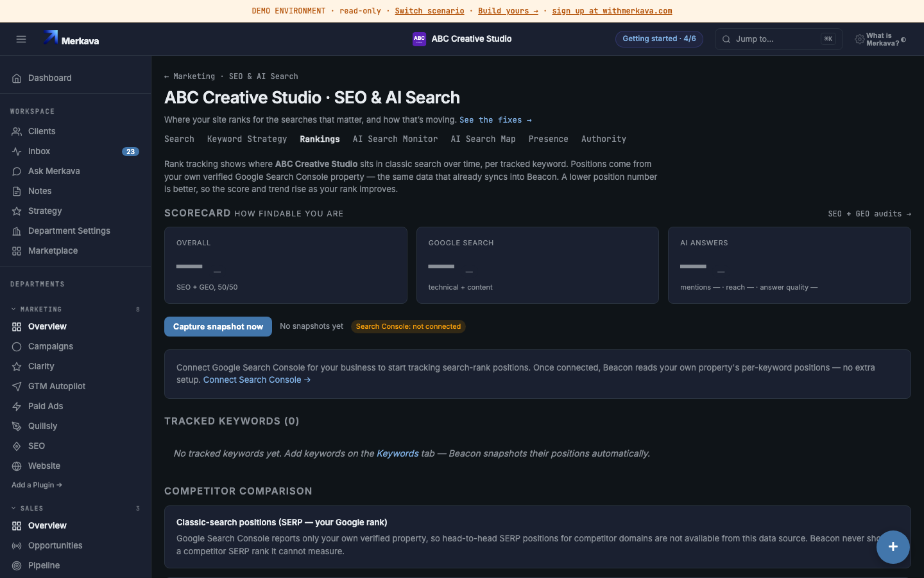Click the Department Settings building icon
Screen dimensions: 924x578
click(x=17, y=231)
